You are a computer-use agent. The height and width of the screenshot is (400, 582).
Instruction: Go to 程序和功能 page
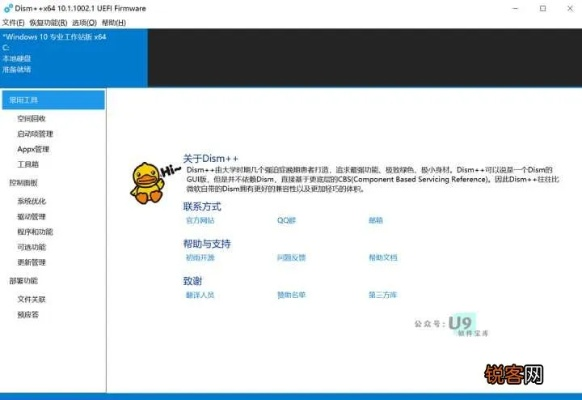[x=35, y=232]
